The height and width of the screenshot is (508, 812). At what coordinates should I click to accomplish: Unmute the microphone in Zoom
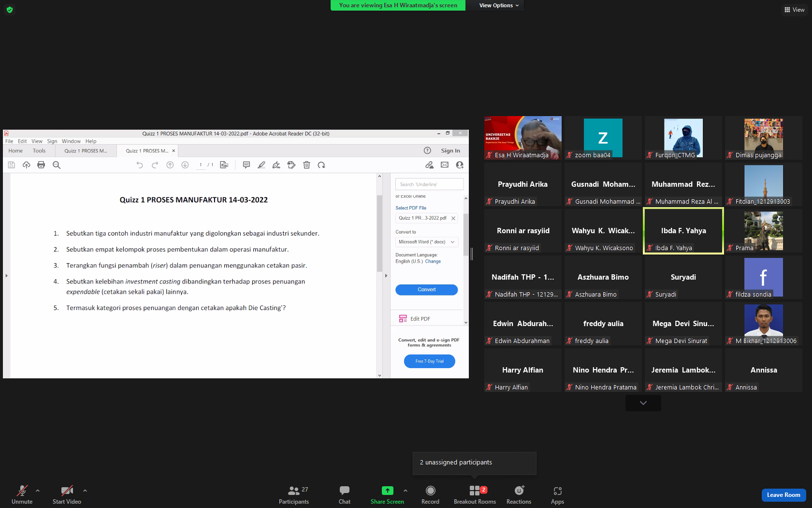click(22, 495)
